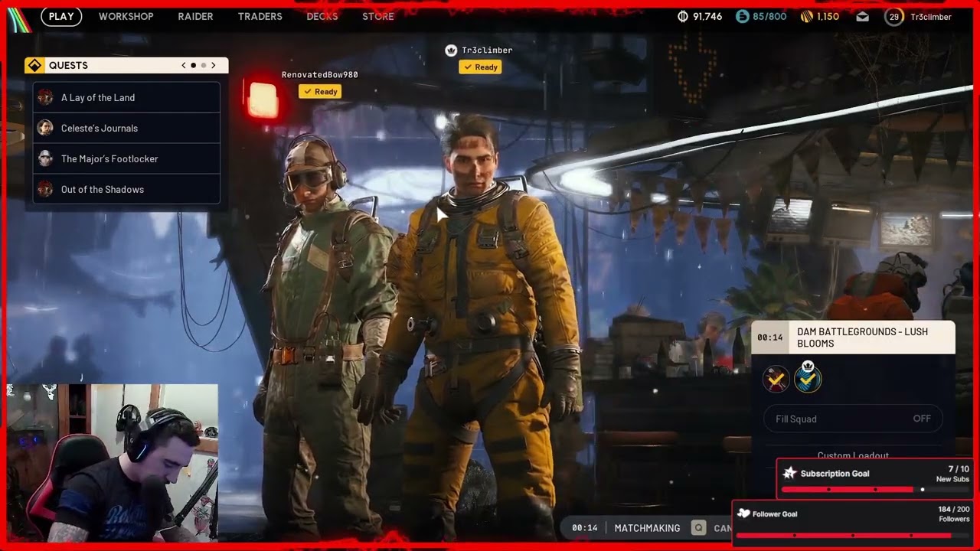The width and height of the screenshot is (980, 551).
Task: Click Ready badge under Tr3climber
Action: point(480,67)
